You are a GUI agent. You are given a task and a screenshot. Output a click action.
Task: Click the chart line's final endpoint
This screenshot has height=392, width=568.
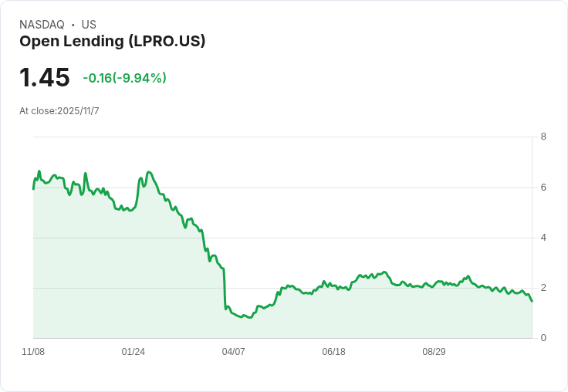coord(532,301)
